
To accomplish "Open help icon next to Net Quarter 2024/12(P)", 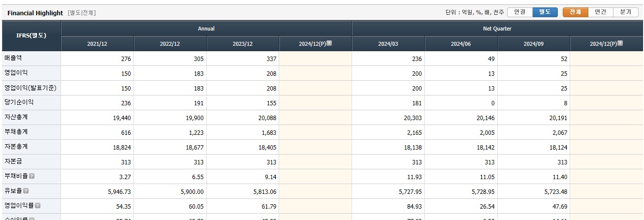I will (620, 43).
